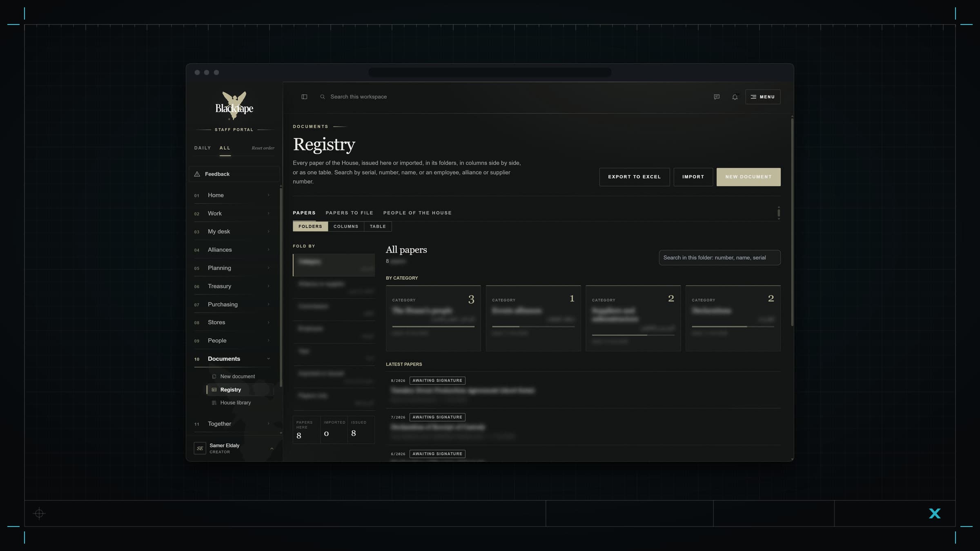Switch view to Folders

310,227
